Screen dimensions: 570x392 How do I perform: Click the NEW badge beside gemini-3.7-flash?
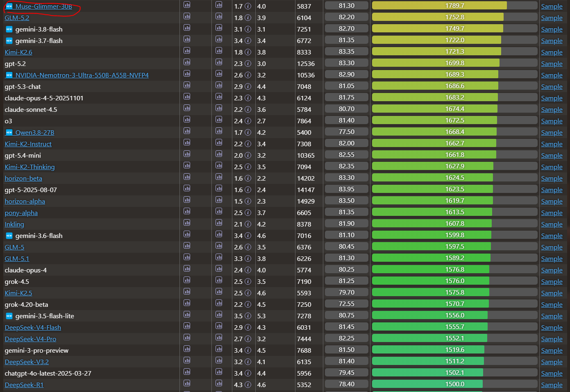(9, 41)
